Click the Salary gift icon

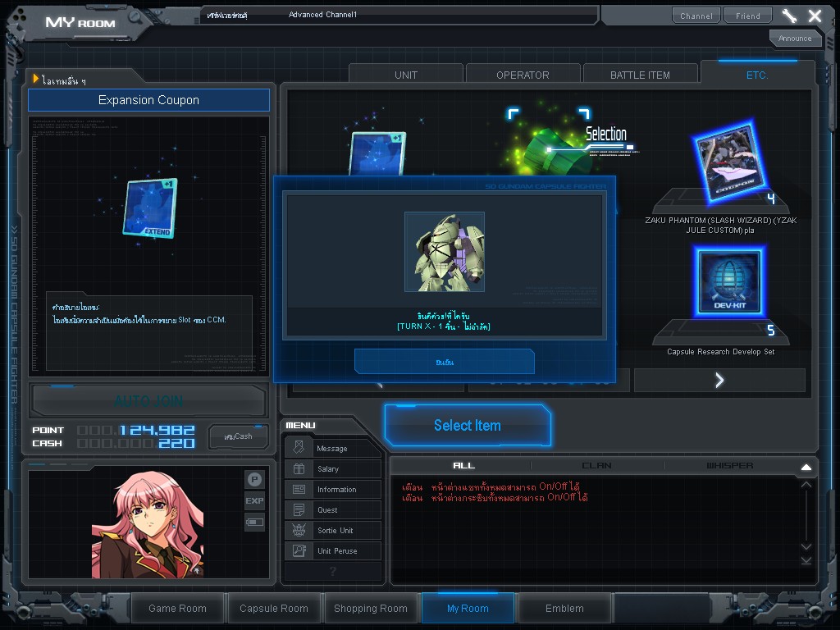(x=299, y=468)
